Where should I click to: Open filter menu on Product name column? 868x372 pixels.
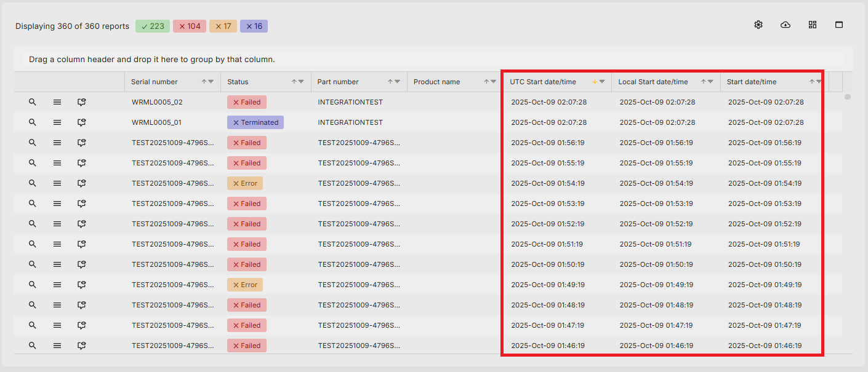tap(494, 82)
